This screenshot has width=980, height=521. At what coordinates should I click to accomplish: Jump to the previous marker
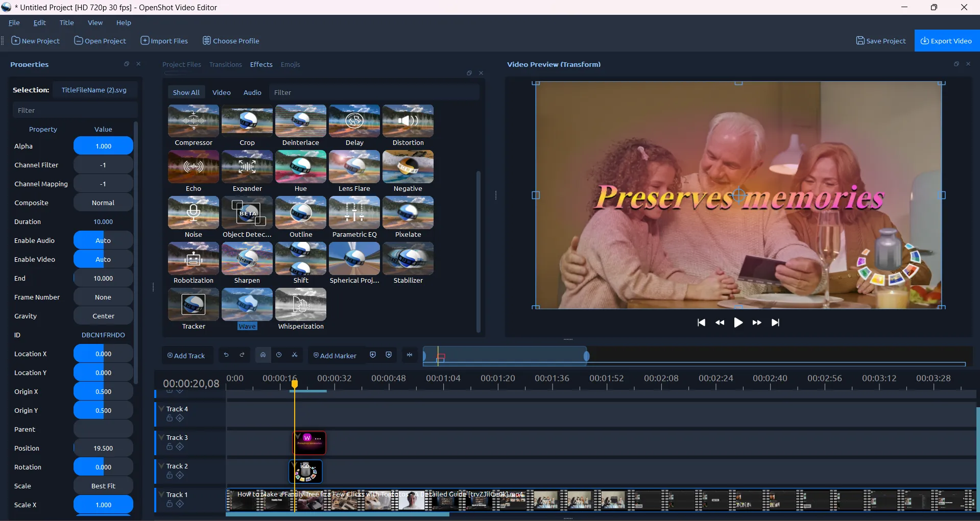pos(373,355)
